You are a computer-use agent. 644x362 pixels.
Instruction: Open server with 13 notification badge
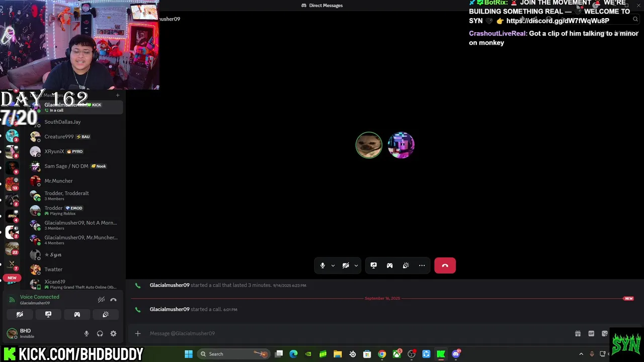[x=12, y=184]
